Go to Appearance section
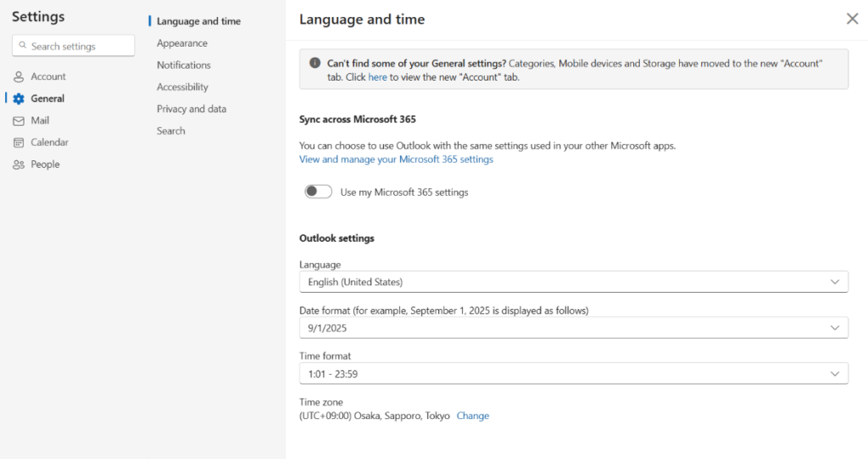Viewport: 868px width, 459px height. 182,43
